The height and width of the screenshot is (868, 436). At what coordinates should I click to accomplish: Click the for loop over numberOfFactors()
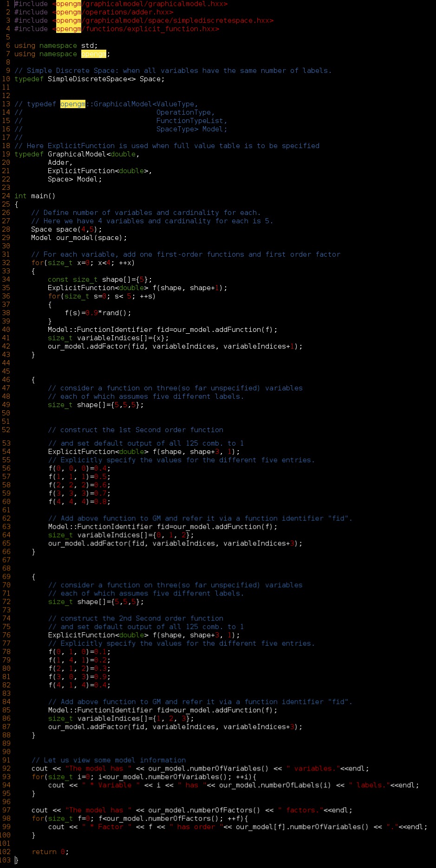(140, 819)
